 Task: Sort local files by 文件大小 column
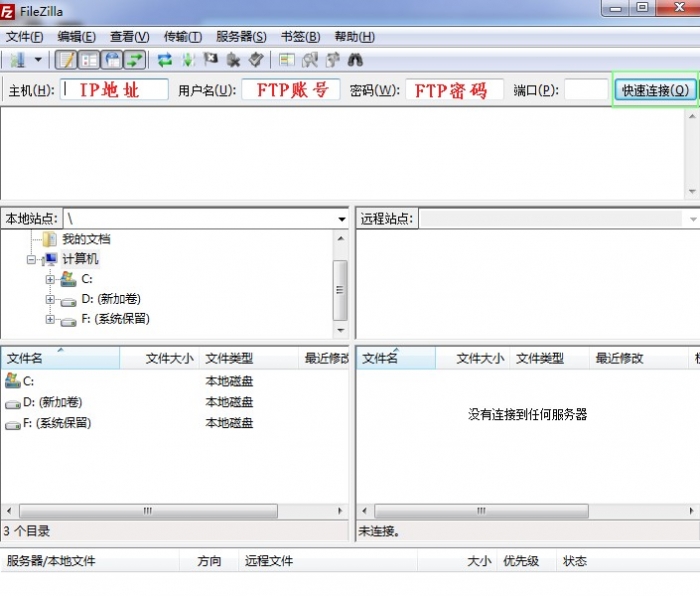click(159, 358)
